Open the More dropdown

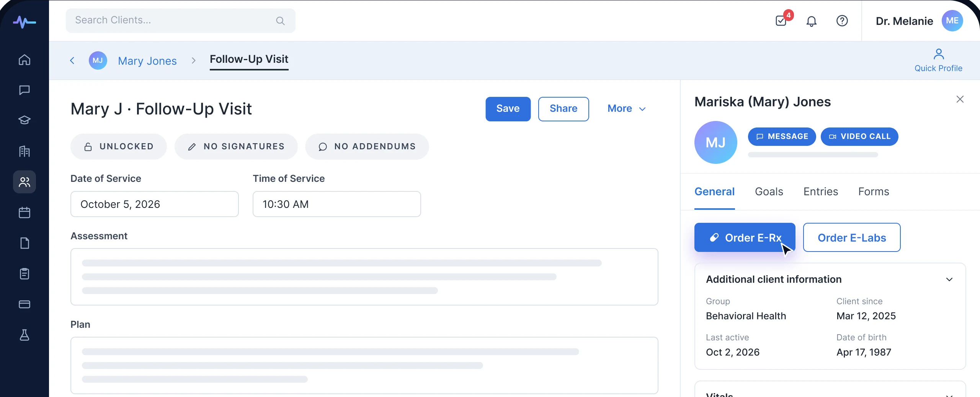(627, 109)
